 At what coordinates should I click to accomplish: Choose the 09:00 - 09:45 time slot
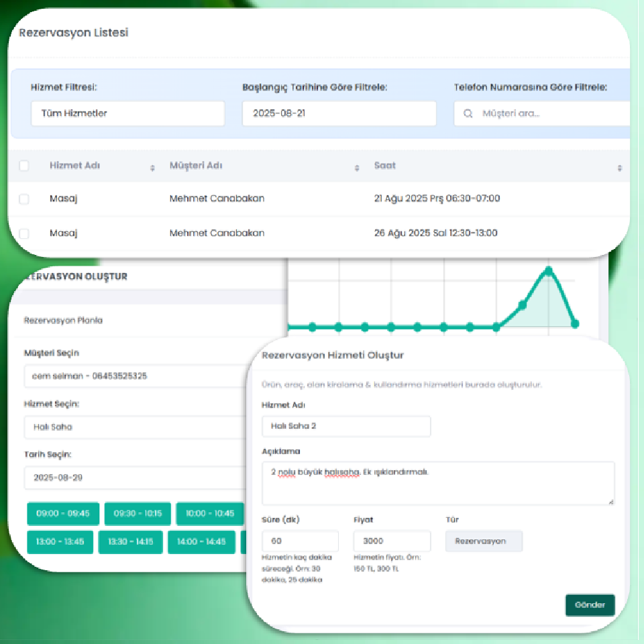tap(63, 514)
